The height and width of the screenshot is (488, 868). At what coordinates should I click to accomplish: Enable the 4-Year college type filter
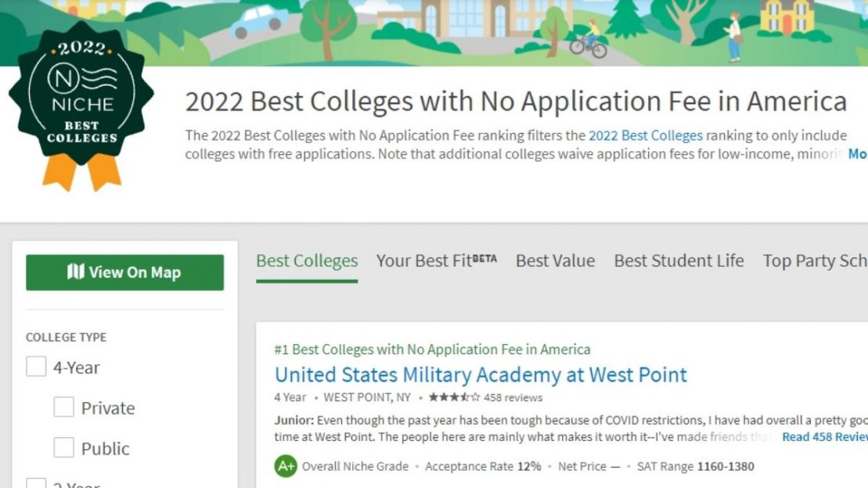tap(35, 366)
